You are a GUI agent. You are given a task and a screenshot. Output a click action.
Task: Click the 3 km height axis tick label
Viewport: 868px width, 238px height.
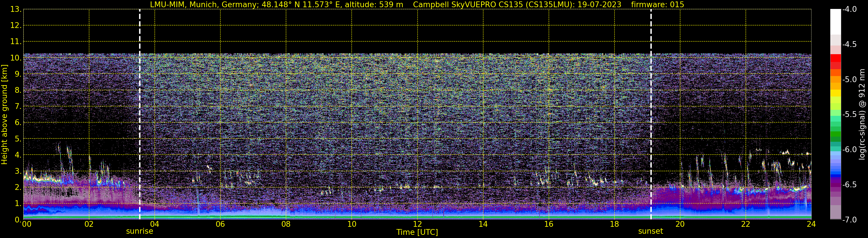click(x=18, y=171)
